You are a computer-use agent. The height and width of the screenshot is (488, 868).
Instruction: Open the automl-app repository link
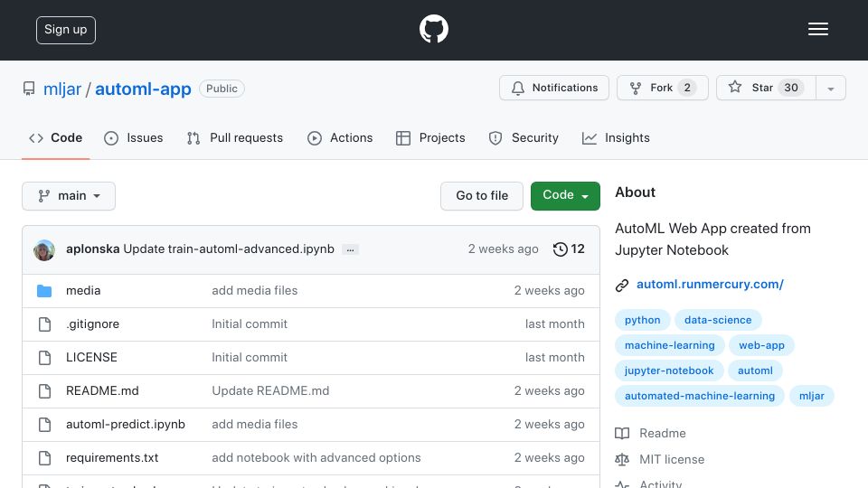(143, 89)
